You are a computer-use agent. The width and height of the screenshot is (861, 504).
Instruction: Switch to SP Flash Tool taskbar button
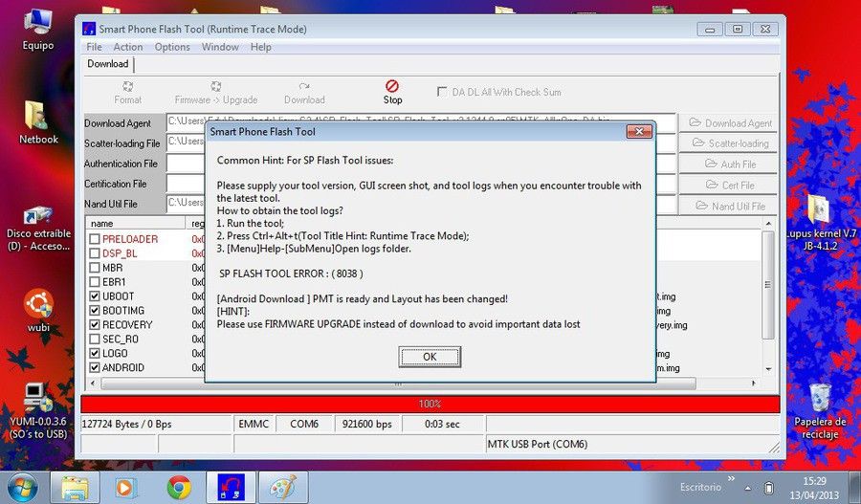tap(231, 488)
